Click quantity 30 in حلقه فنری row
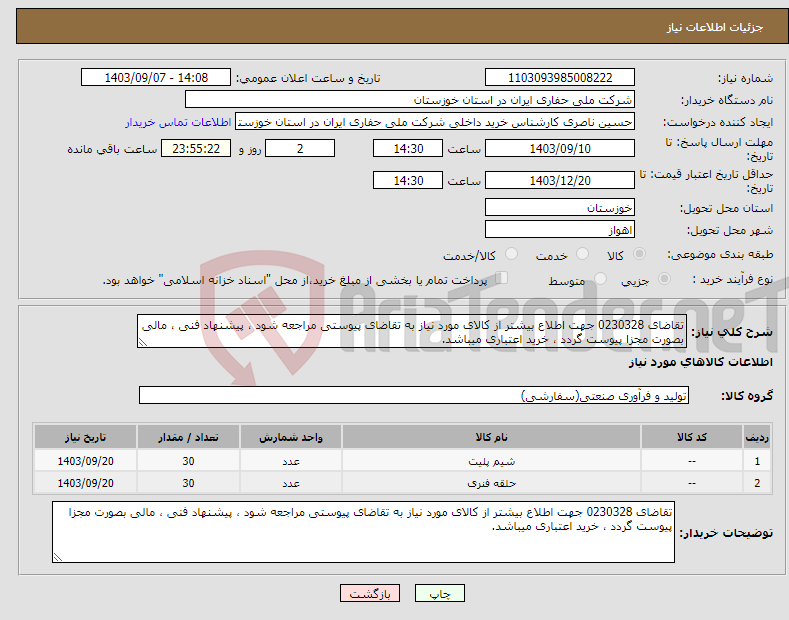Image resolution: width=789 pixels, height=620 pixels. (188, 483)
